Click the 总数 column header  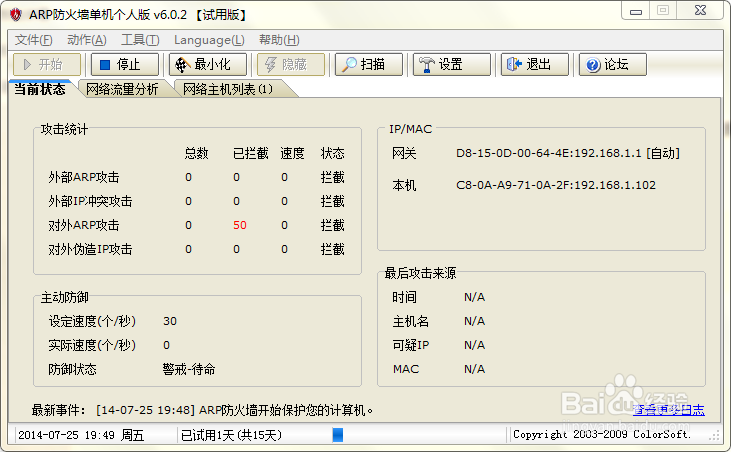(196, 153)
